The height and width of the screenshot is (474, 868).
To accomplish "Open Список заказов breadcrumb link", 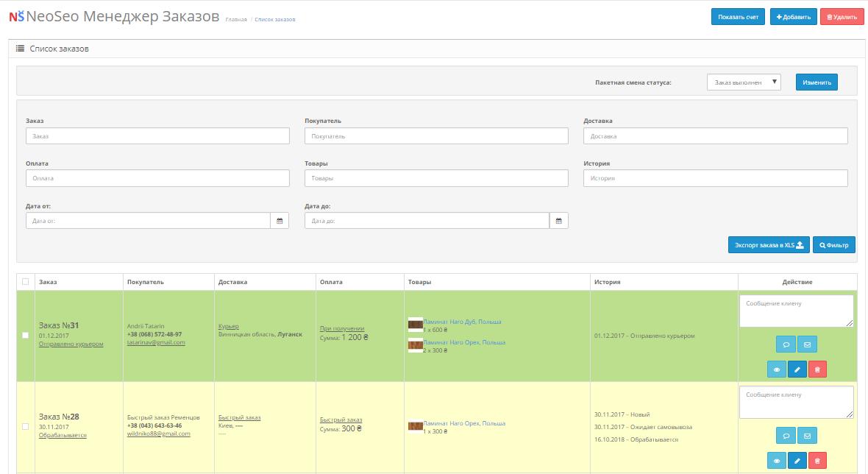I will [x=275, y=19].
